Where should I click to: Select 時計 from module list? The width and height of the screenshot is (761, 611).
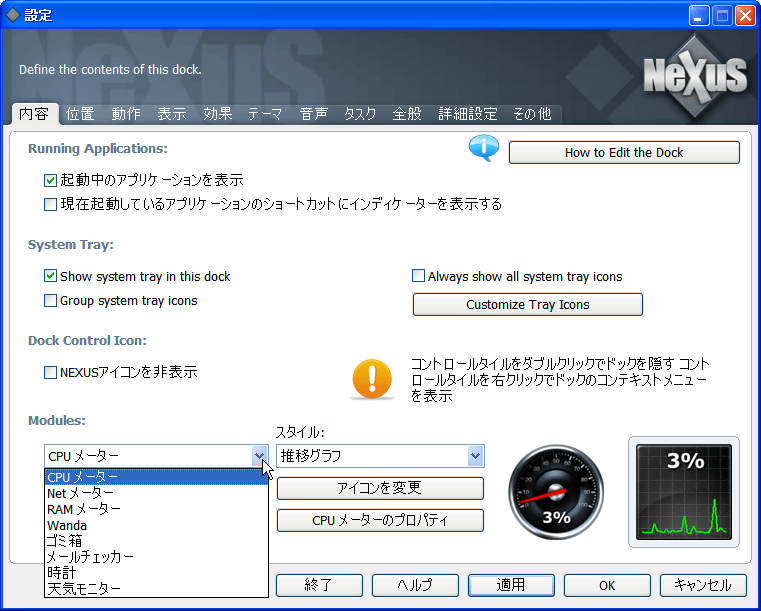[156, 573]
